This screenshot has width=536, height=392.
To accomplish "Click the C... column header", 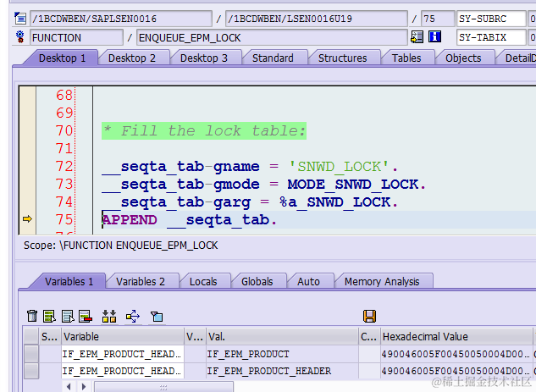I will pos(369,337).
